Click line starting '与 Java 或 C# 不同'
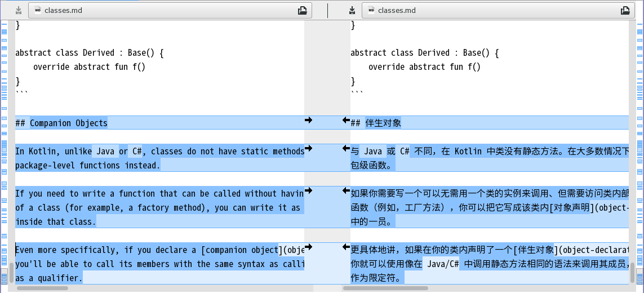 point(490,151)
